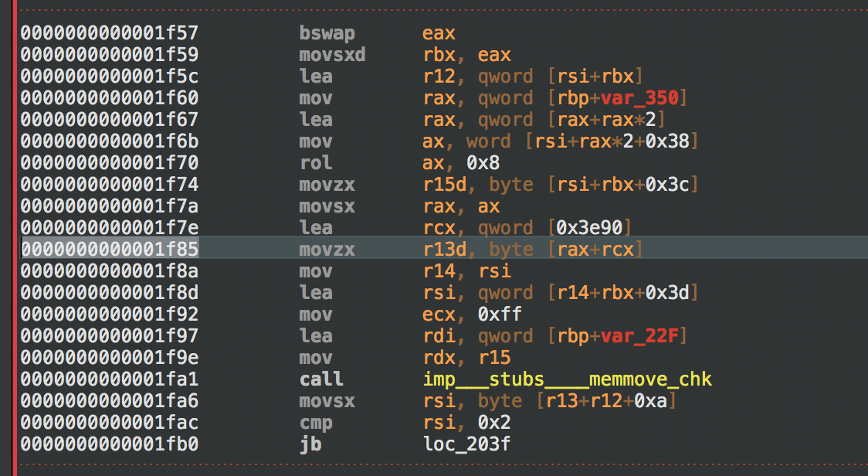Select address 0000000000001fb0

click(110, 444)
